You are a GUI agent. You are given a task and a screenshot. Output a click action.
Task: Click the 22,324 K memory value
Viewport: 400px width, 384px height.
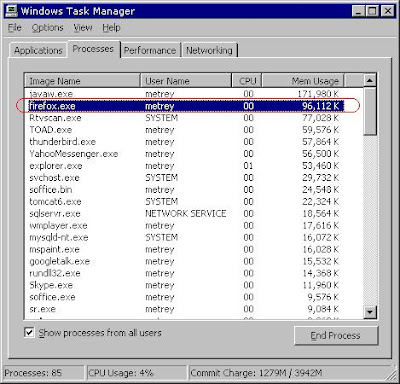point(320,202)
